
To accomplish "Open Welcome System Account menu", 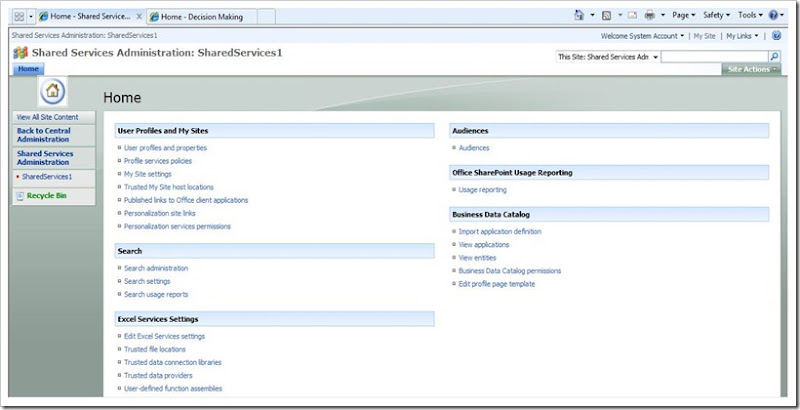I will pyautogui.click(x=643, y=36).
